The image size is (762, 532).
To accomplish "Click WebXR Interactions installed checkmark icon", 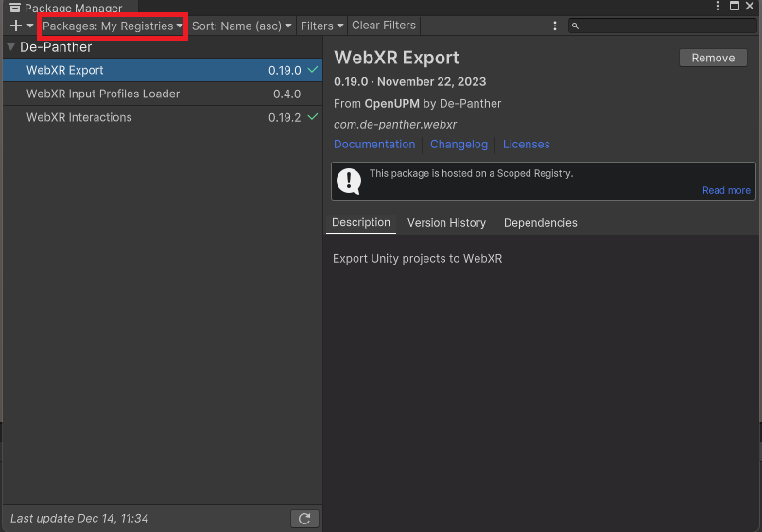I will (x=313, y=116).
